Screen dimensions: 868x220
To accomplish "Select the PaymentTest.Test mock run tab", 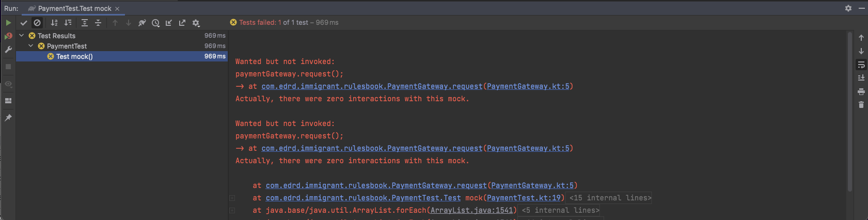I will click(x=74, y=9).
